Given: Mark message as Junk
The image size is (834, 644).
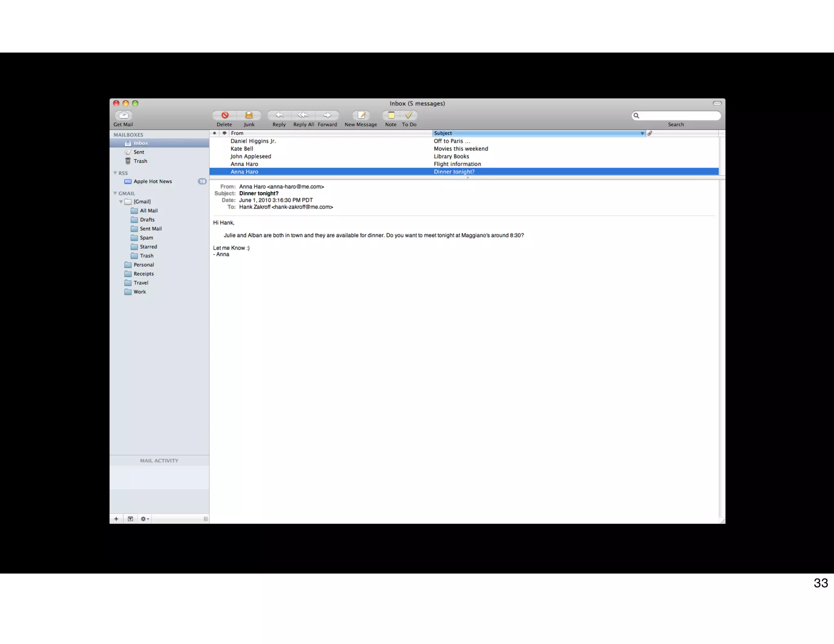Looking at the screenshot, I should (x=249, y=115).
